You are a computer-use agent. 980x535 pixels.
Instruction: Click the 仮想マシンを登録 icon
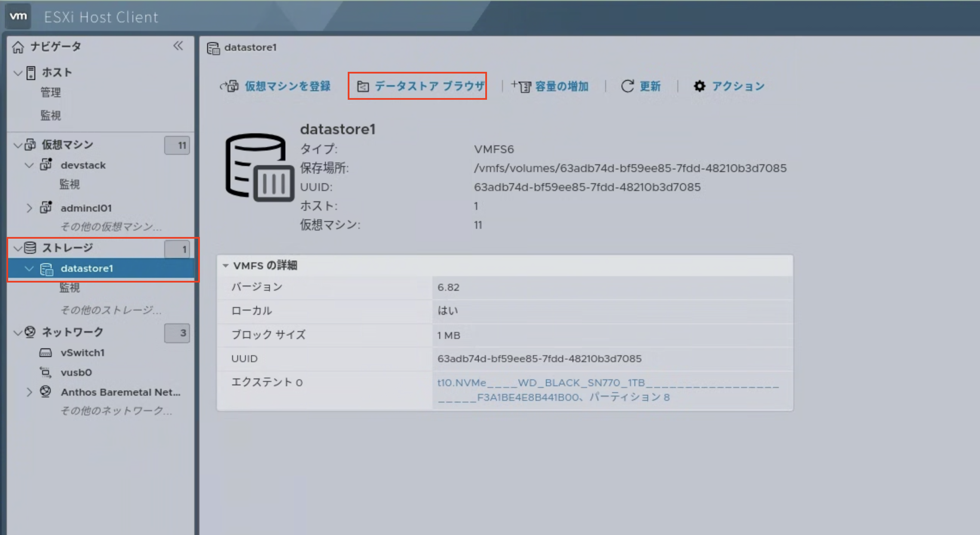(231, 86)
